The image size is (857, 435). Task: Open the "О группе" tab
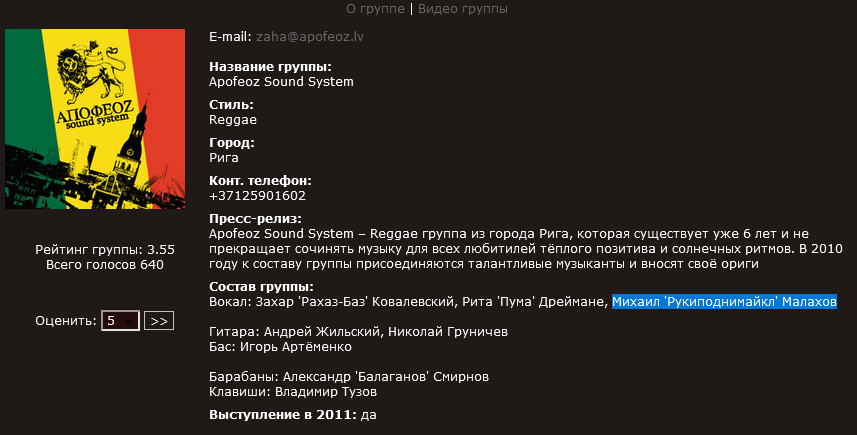pyautogui.click(x=375, y=9)
